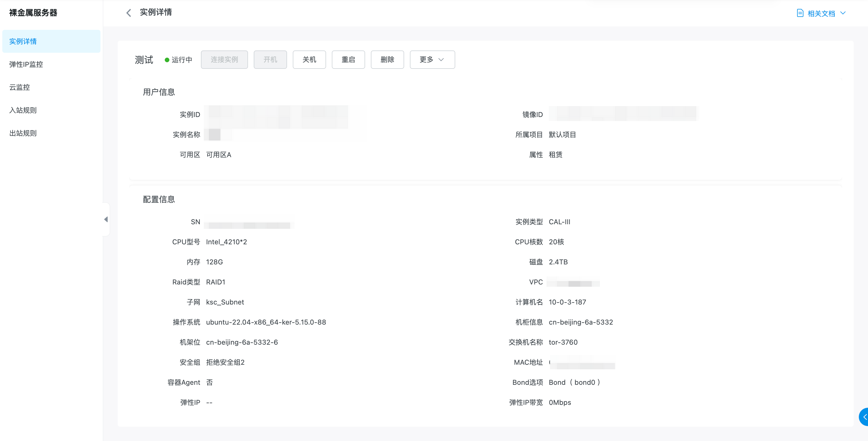The image size is (868, 441).
Task: Click the green 运行中 status indicator
Action: point(167,60)
